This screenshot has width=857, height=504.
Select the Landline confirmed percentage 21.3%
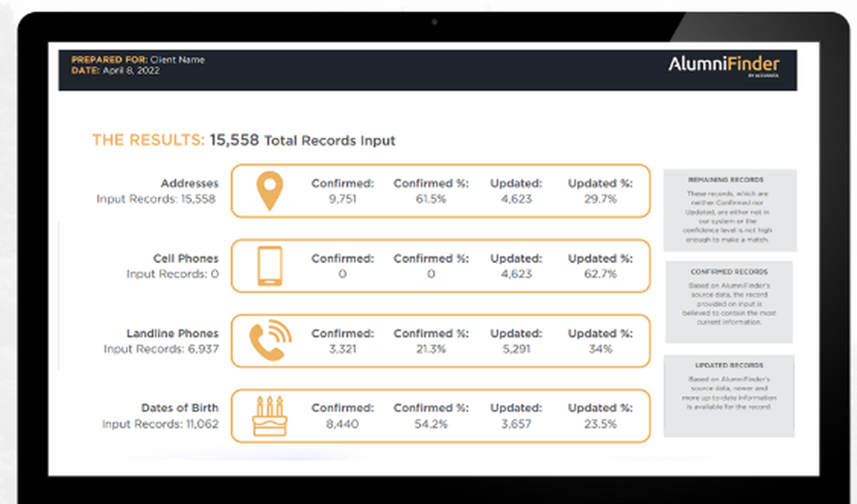coord(431,349)
